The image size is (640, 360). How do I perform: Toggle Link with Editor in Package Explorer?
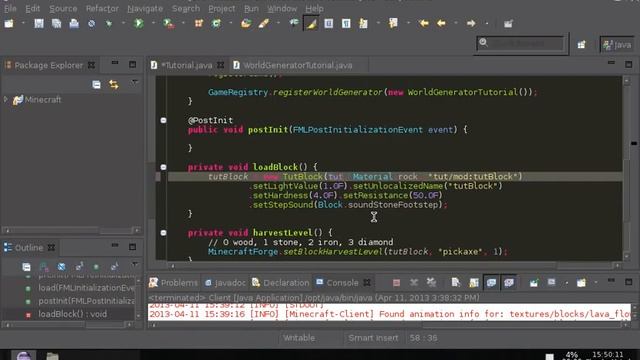(x=114, y=84)
